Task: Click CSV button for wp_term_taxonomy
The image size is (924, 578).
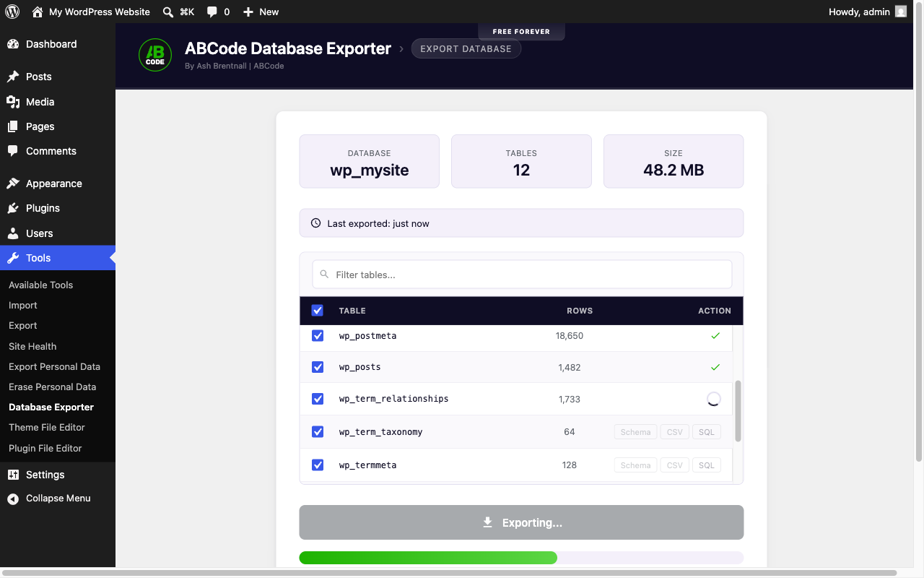Action: coord(675,432)
